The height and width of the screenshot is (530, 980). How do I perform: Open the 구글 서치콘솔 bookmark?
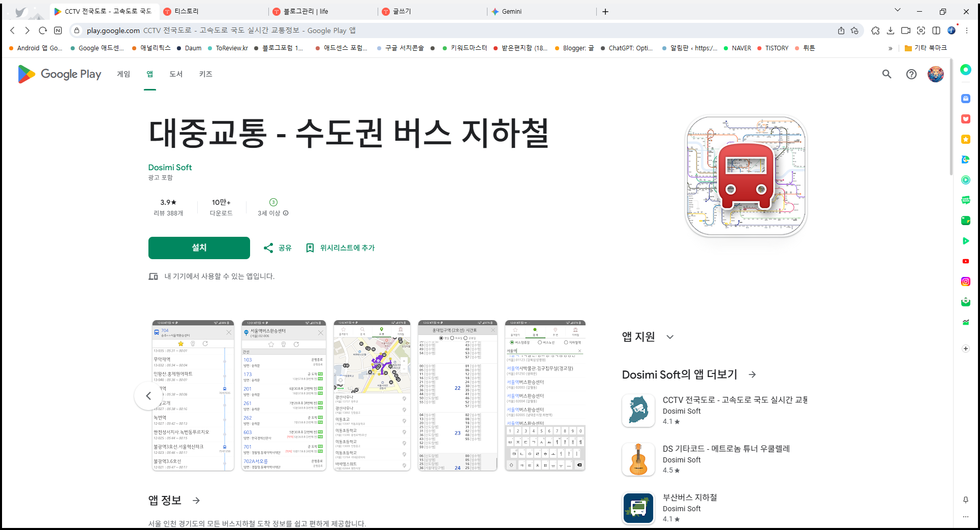point(401,48)
